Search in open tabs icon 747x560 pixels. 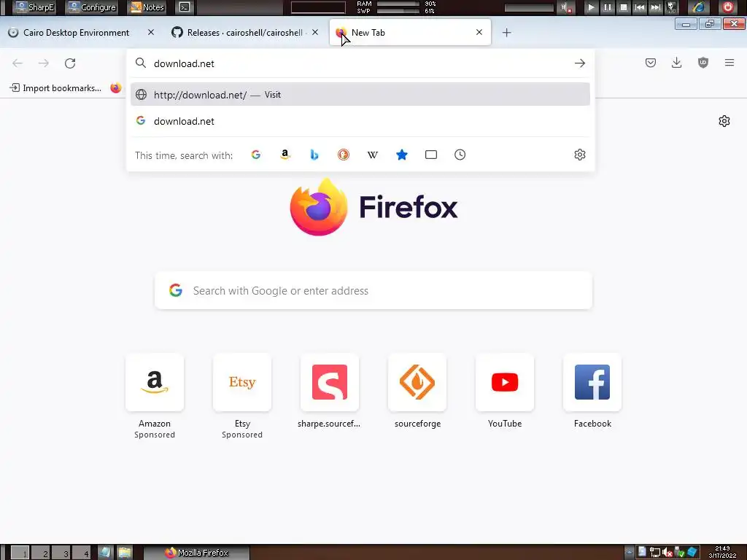[430, 155]
